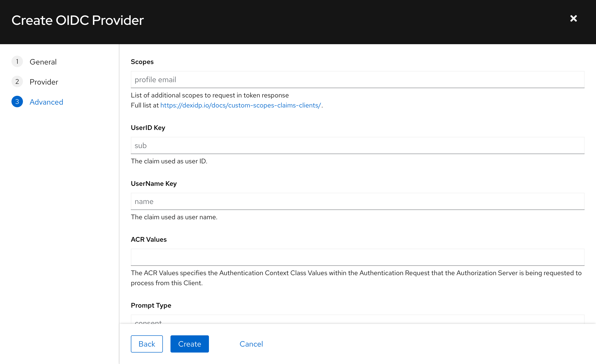The image size is (596, 364).
Task: Click the Create button
Action: pyautogui.click(x=190, y=344)
